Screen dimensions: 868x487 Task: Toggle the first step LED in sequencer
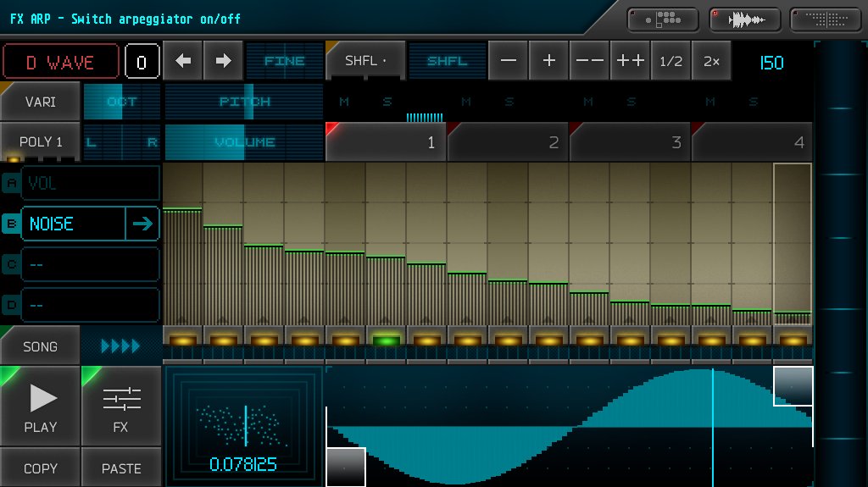click(x=182, y=340)
